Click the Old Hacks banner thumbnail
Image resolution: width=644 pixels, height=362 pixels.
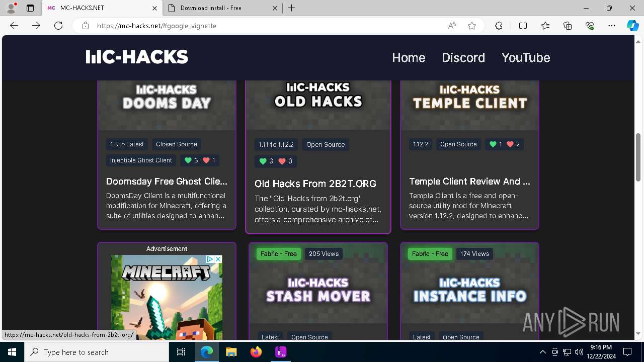tap(318, 105)
